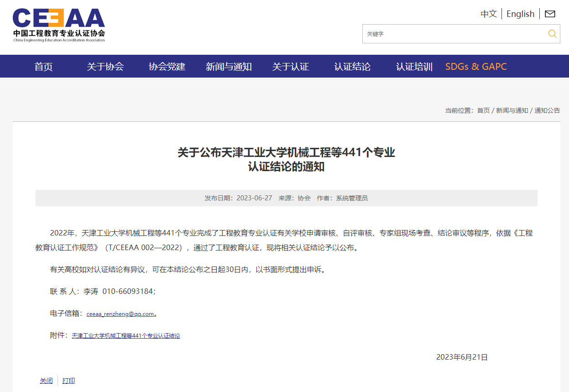Open the 首页 menu item
This screenshot has width=569, height=392.
pyautogui.click(x=43, y=67)
